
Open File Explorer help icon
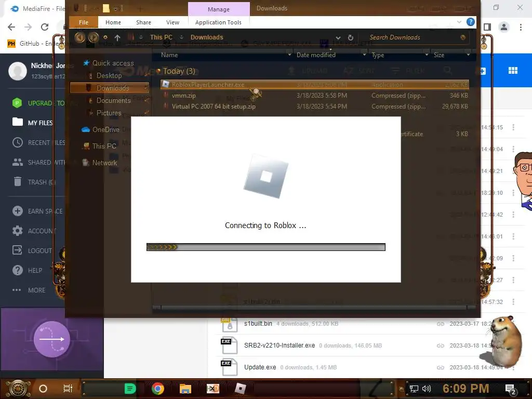point(470,22)
